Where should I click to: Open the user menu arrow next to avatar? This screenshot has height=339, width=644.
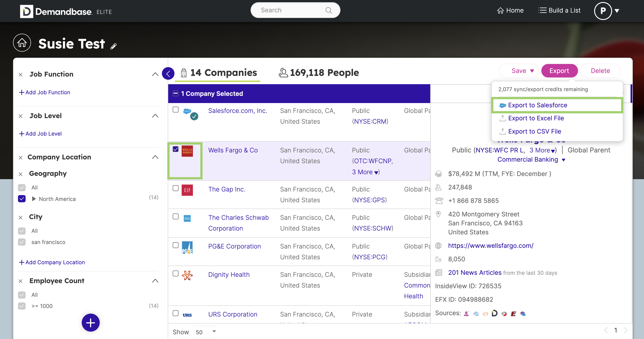(x=617, y=11)
